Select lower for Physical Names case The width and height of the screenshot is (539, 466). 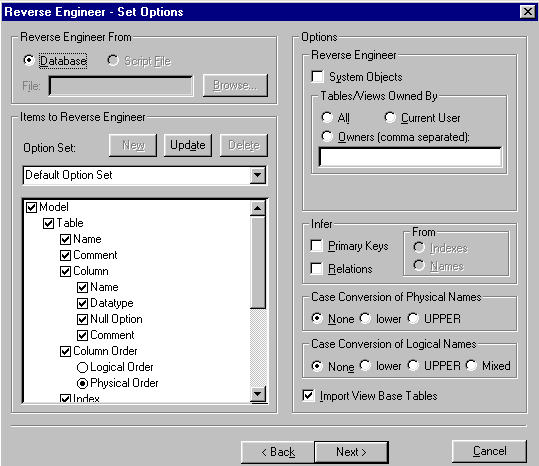click(x=365, y=318)
